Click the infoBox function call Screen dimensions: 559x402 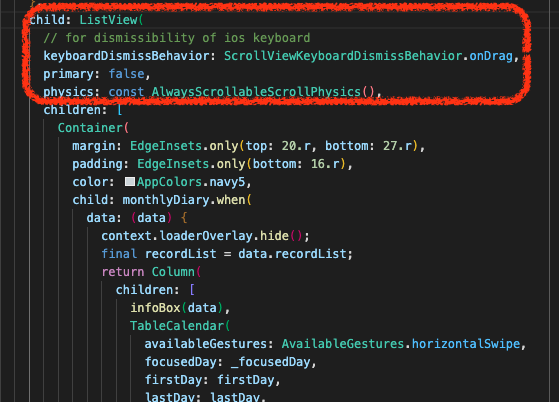coord(155,308)
